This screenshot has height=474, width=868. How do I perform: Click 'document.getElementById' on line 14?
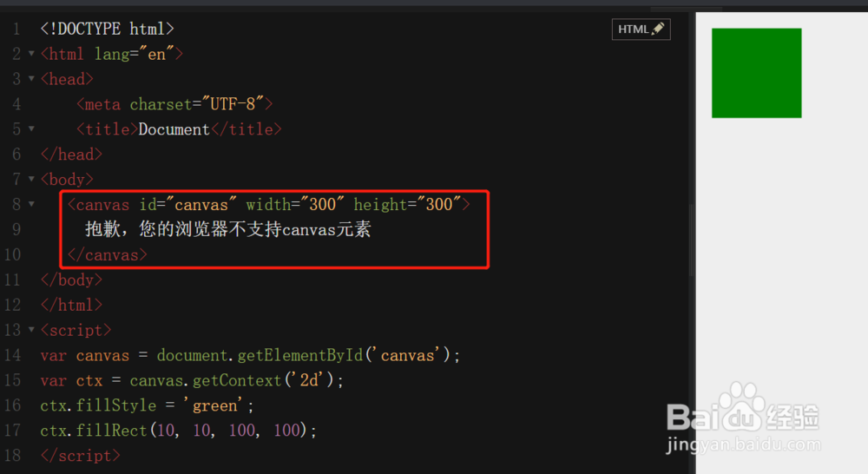pos(260,355)
